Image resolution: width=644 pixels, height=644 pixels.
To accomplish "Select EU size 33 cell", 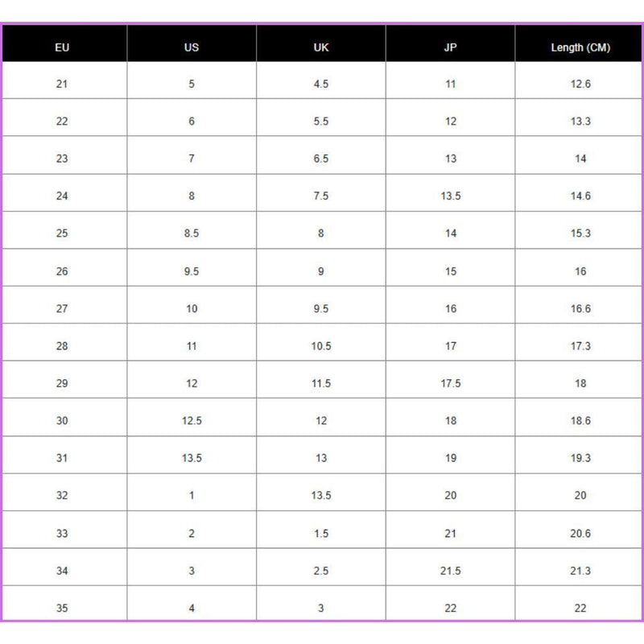I will click(x=62, y=533).
